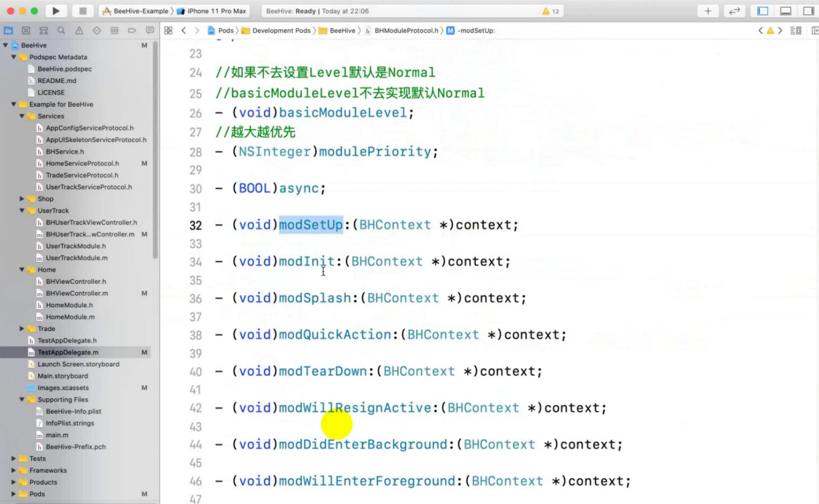Open the Find navigator magnifier icon
The width and height of the screenshot is (819, 504).
(61, 31)
